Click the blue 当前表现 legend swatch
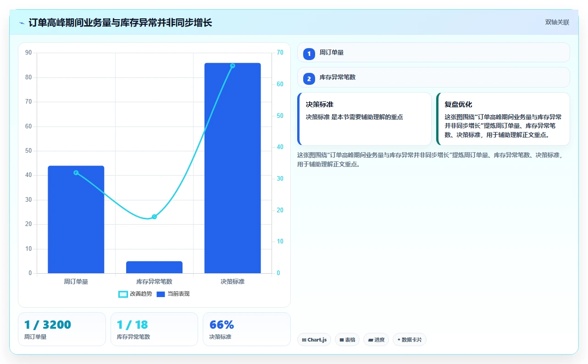 coord(161,294)
